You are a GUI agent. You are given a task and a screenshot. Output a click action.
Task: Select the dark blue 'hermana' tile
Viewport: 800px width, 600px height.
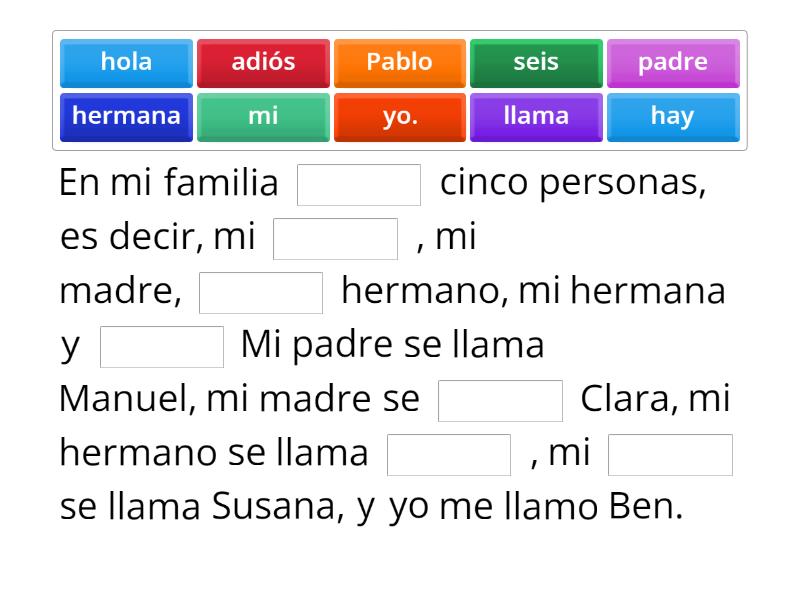125,116
